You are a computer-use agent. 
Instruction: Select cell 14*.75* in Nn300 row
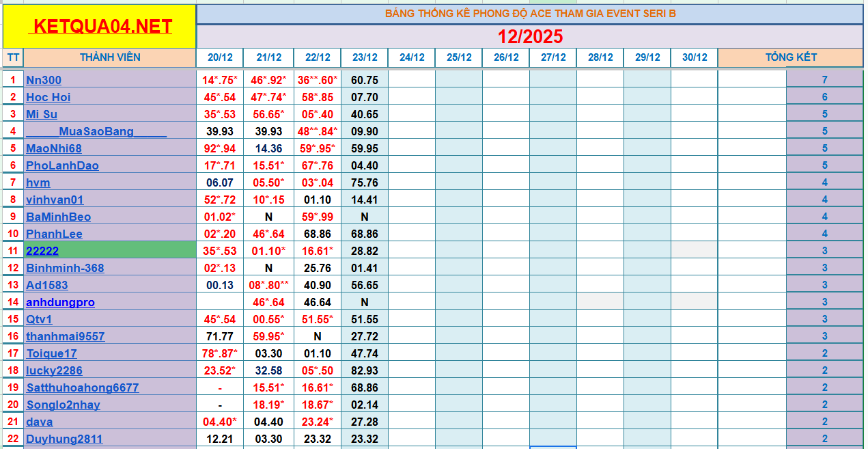[x=220, y=80]
